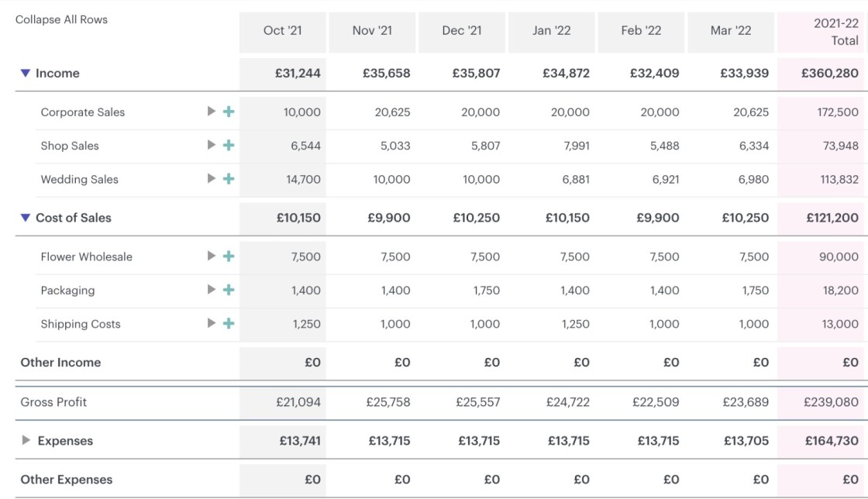Open the Gross Profit row label
The width and height of the screenshot is (868, 499).
(x=53, y=402)
